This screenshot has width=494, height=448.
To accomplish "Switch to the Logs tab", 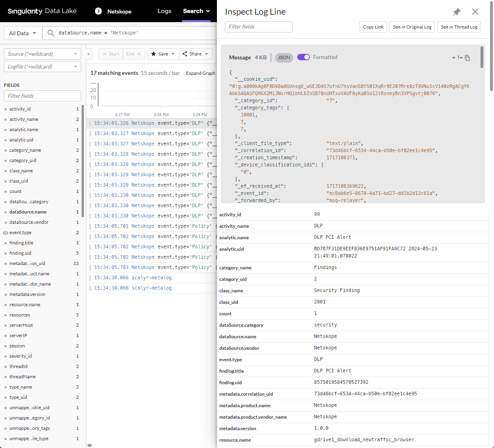I will 164,11.
